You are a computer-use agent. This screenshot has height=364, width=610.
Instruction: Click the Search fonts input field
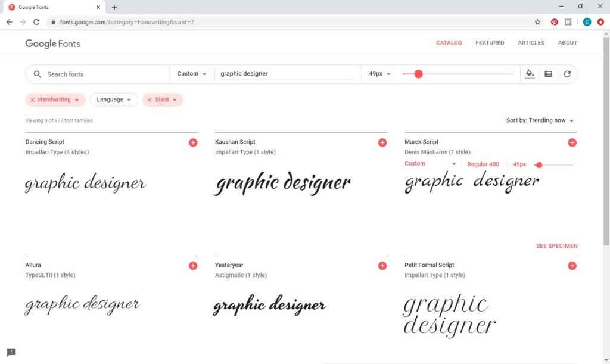[x=101, y=74]
